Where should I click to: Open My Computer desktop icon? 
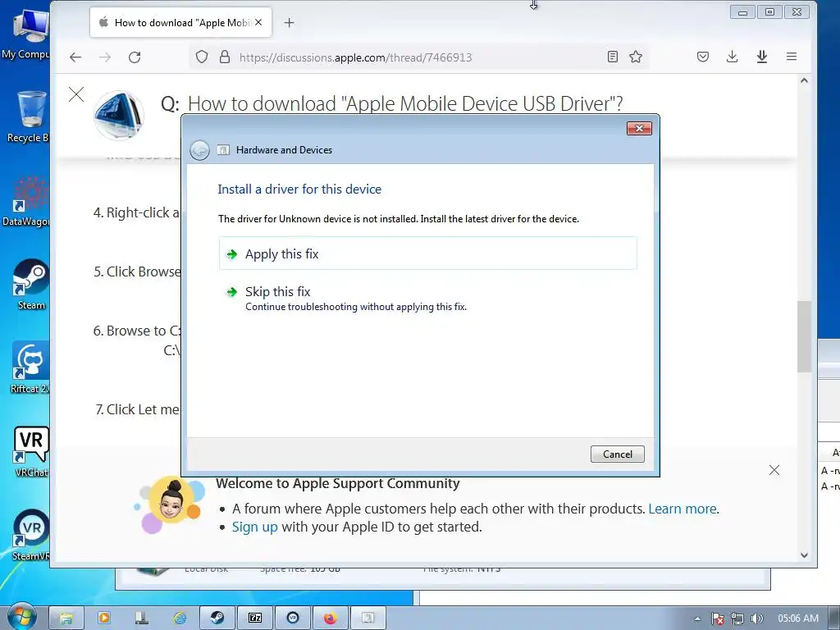(25, 33)
